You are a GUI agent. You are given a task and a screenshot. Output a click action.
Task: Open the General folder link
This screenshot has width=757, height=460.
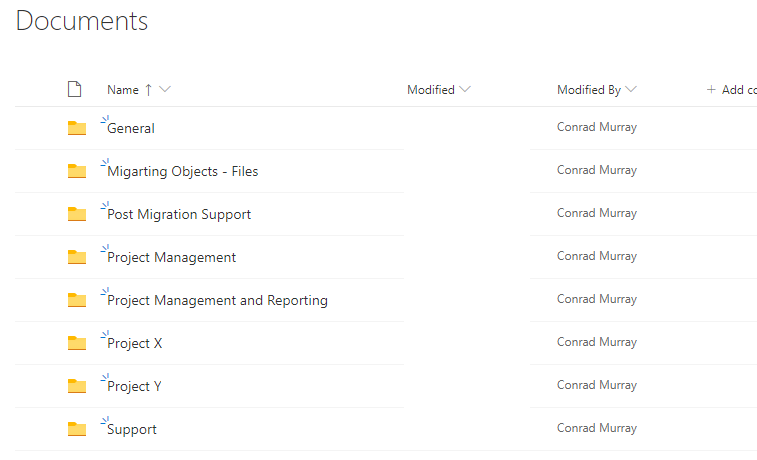point(131,128)
